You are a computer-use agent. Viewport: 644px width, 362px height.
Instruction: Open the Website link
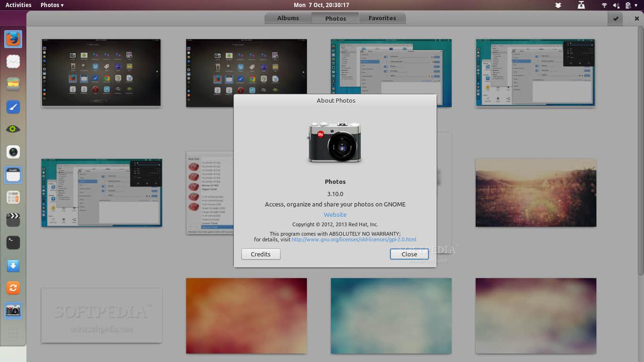click(x=335, y=215)
